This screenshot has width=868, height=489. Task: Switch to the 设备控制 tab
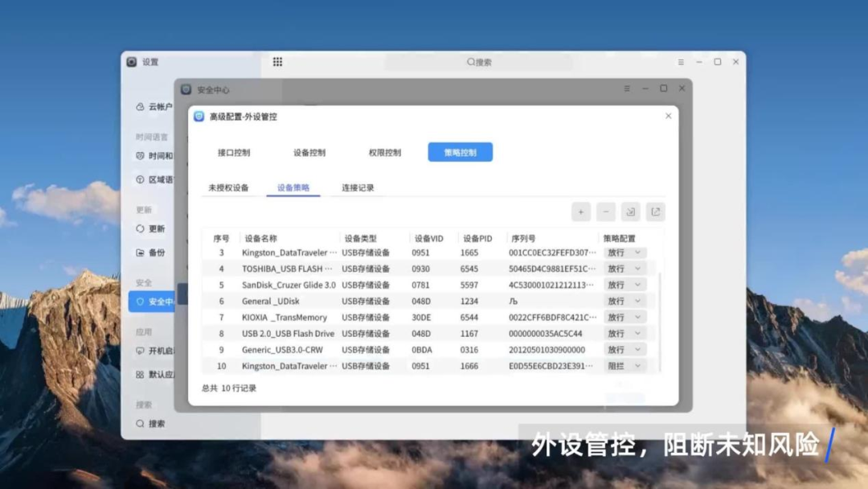click(x=309, y=152)
